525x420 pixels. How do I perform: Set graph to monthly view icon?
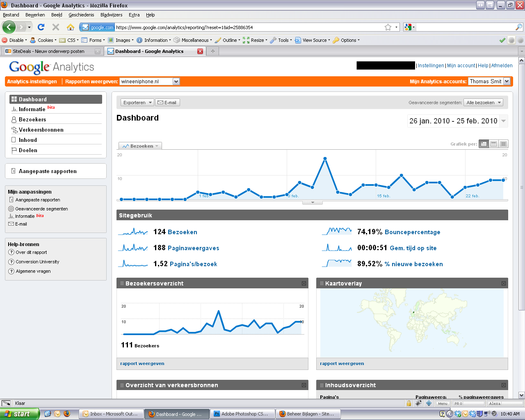click(x=503, y=144)
